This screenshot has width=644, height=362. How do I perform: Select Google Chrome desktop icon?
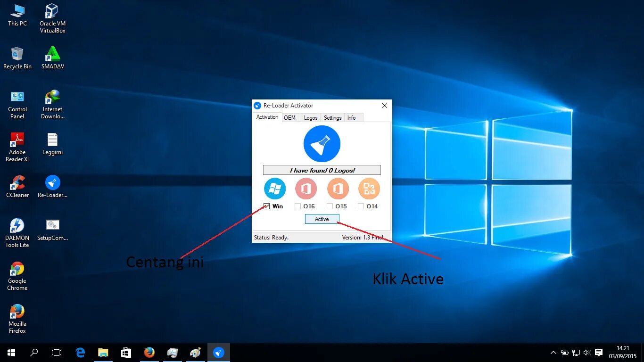(x=17, y=276)
